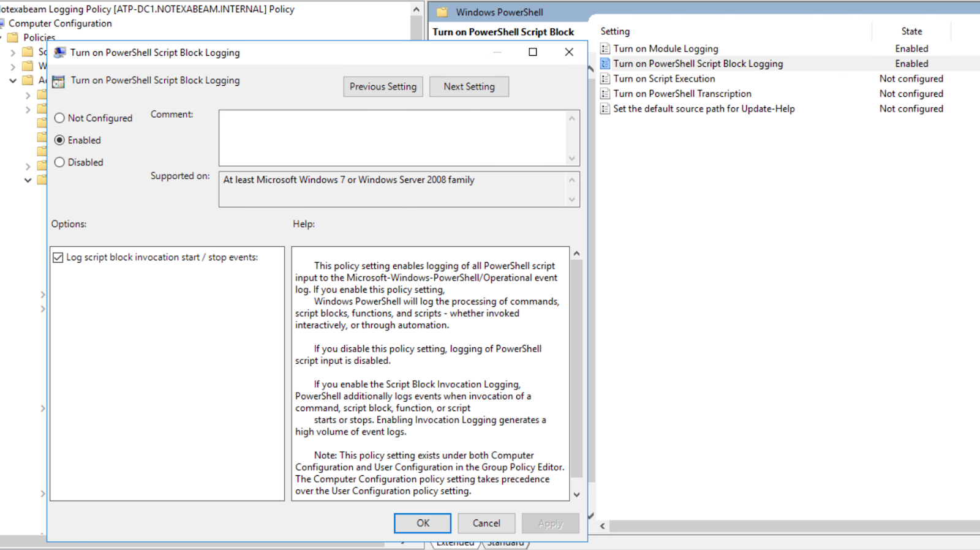Viewport: 980px width, 550px height.
Task: Click the Help text scrollbar up arrow
Action: (x=576, y=254)
